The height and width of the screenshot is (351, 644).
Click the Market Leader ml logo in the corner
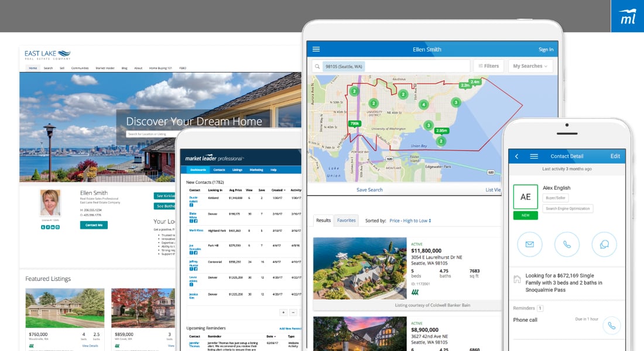pyautogui.click(x=628, y=16)
